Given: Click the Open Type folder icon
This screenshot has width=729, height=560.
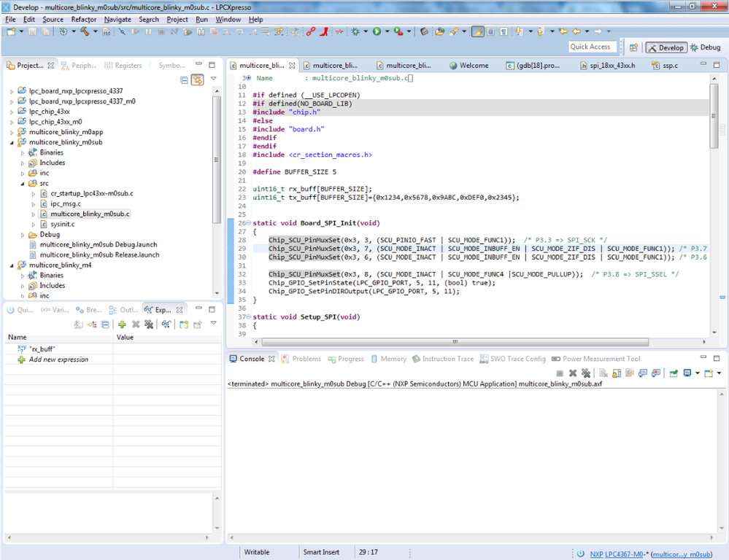Looking at the screenshot, I should click(x=439, y=31).
